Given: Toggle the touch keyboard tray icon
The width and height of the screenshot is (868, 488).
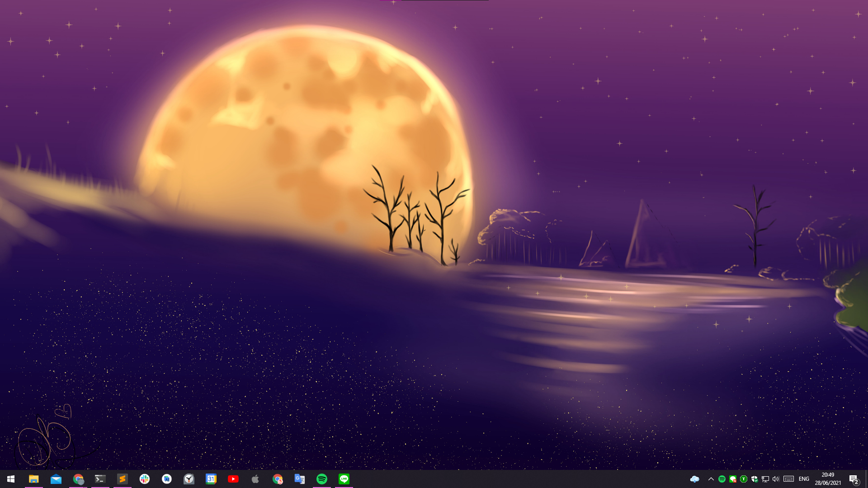Looking at the screenshot, I should coord(788,479).
